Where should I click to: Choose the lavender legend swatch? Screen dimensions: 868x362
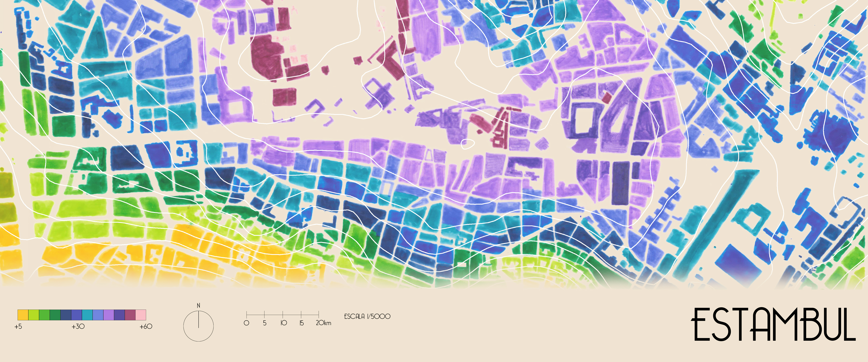pyautogui.click(x=109, y=315)
